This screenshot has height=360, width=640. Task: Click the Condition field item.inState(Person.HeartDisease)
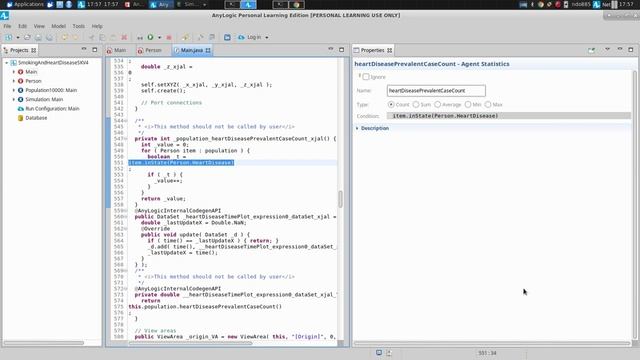509,116
